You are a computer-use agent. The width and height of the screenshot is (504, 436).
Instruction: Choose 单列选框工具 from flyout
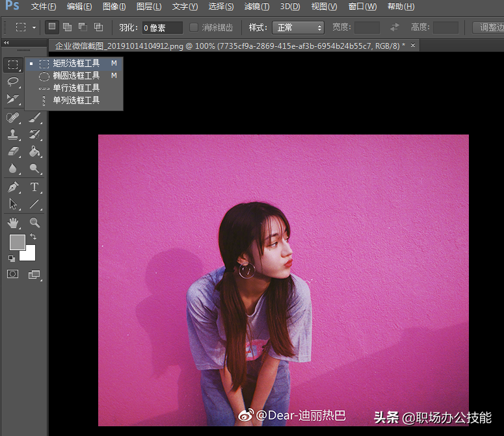(74, 100)
